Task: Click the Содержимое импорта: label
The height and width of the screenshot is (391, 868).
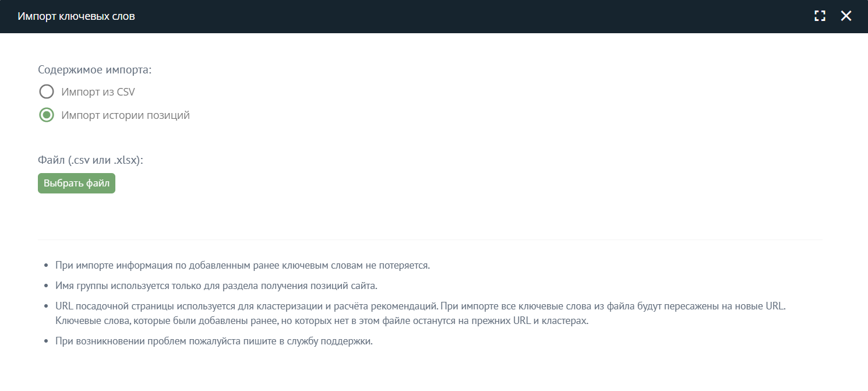Action: (x=94, y=70)
